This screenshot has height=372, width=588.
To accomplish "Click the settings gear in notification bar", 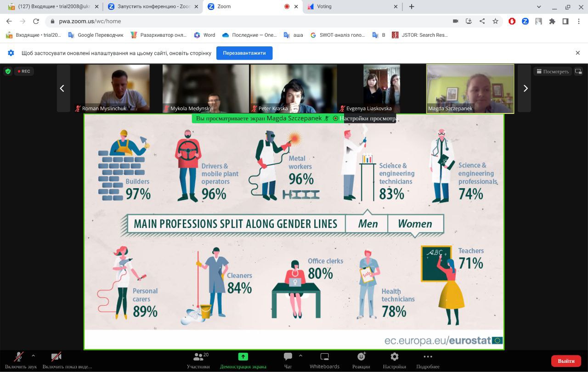I will [x=11, y=53].
